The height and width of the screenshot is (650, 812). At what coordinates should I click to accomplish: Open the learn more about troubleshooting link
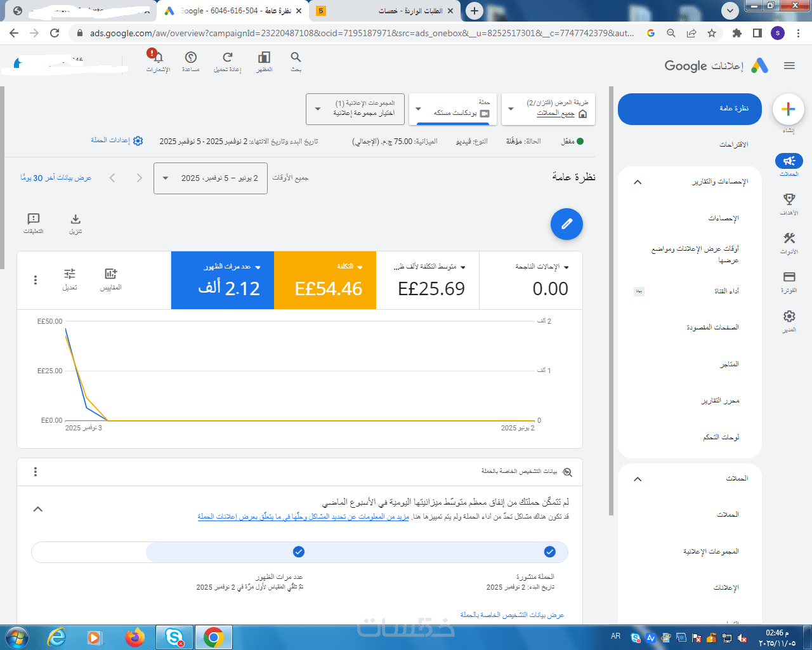coord(303,517)
